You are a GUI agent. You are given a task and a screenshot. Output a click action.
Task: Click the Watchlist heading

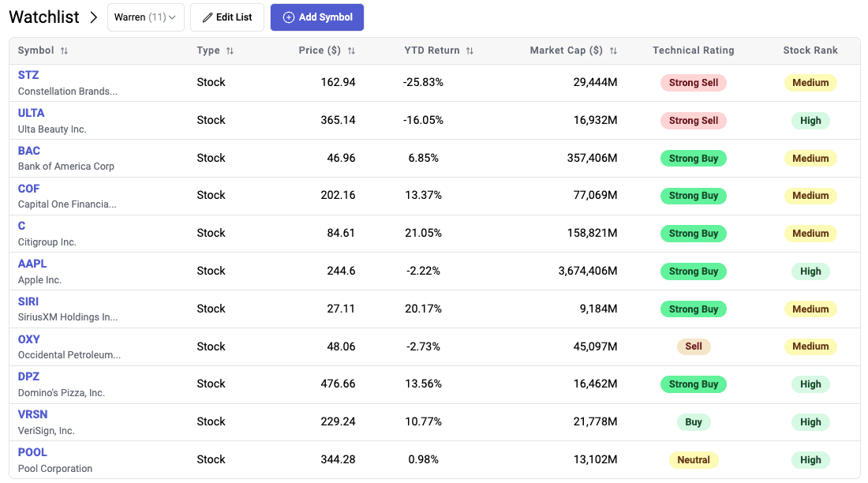click(44, 17)
